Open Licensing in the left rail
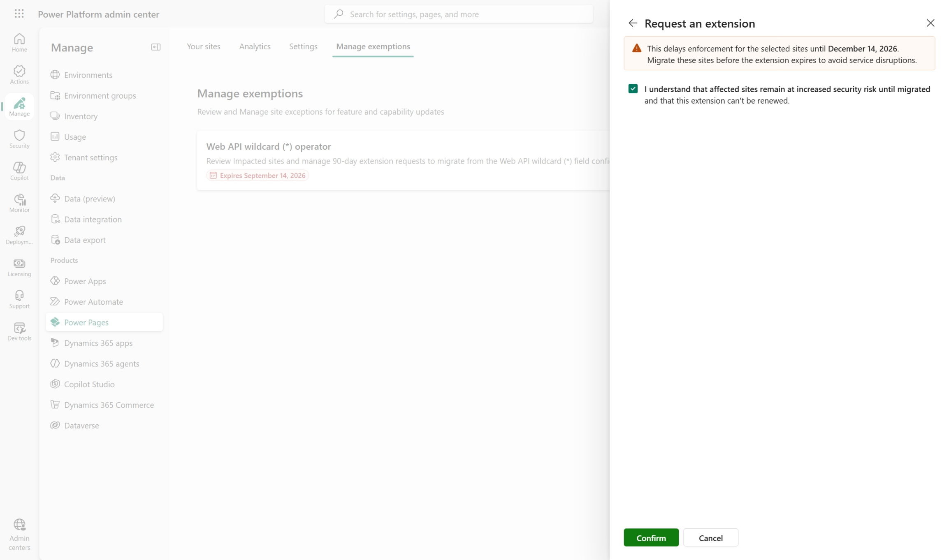Screen dimensions: 949x560 pyautogui.click(x=19, y=267)
